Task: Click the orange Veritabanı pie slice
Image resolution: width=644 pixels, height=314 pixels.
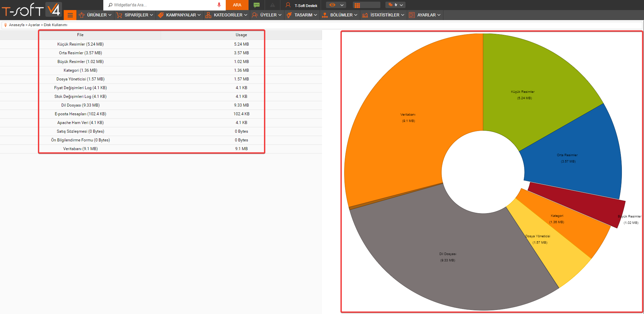Action: click(x=408, y=117)
